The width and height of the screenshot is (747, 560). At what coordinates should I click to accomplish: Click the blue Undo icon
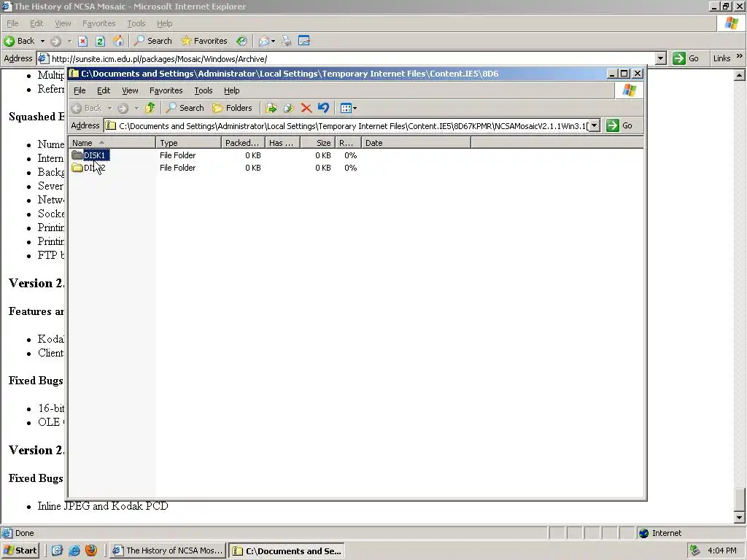323,108
